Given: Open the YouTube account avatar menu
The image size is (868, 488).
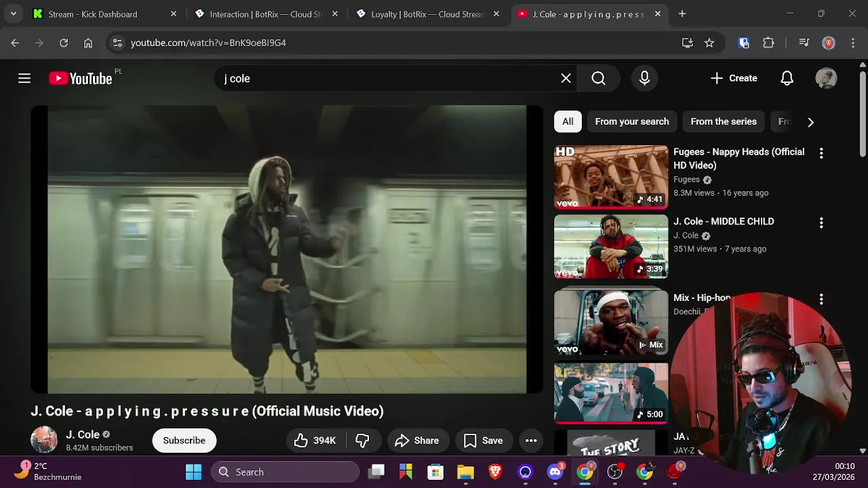Looking at the screenshot, I should coord(826,79).
